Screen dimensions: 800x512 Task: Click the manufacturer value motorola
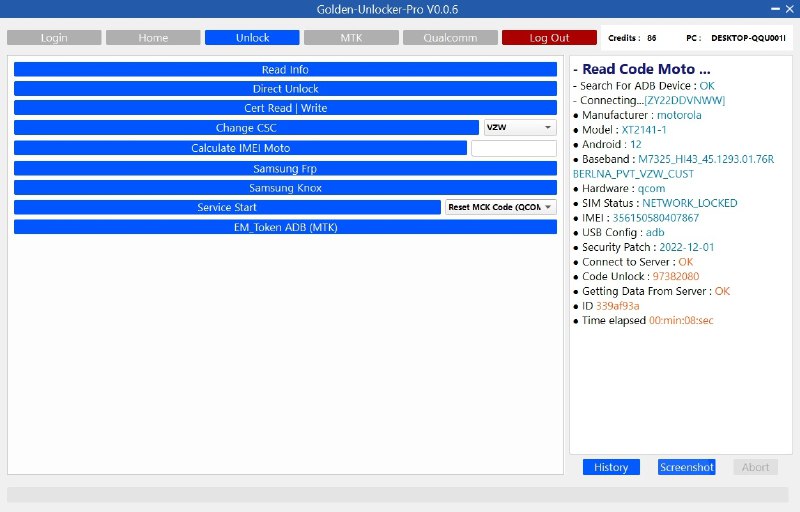pyautogui.click(x=679, y=115)
